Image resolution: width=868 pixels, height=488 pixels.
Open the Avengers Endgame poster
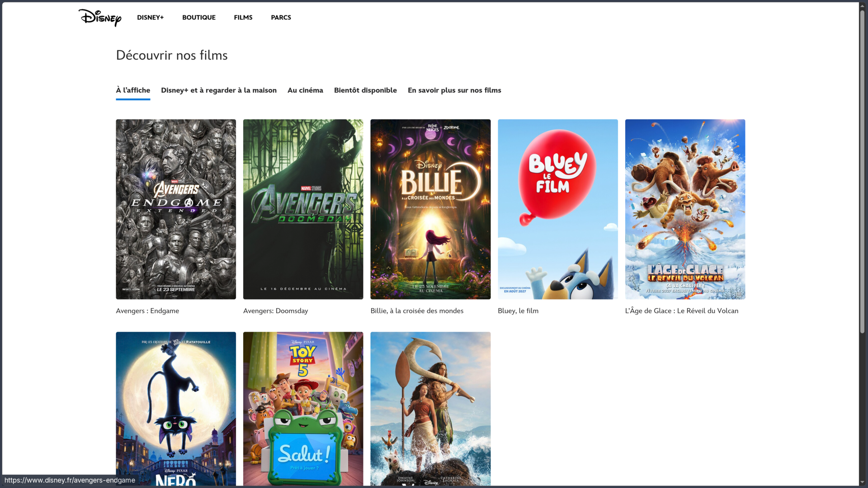pos(176,209)
